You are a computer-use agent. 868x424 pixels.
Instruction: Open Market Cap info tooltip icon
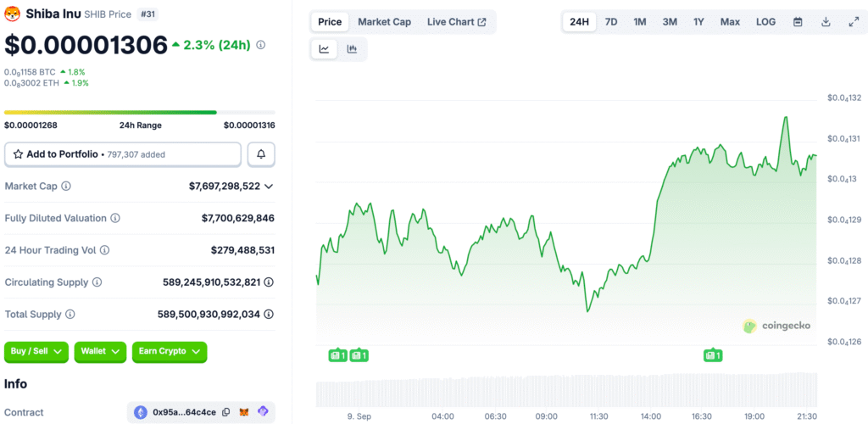click(66, 186)
